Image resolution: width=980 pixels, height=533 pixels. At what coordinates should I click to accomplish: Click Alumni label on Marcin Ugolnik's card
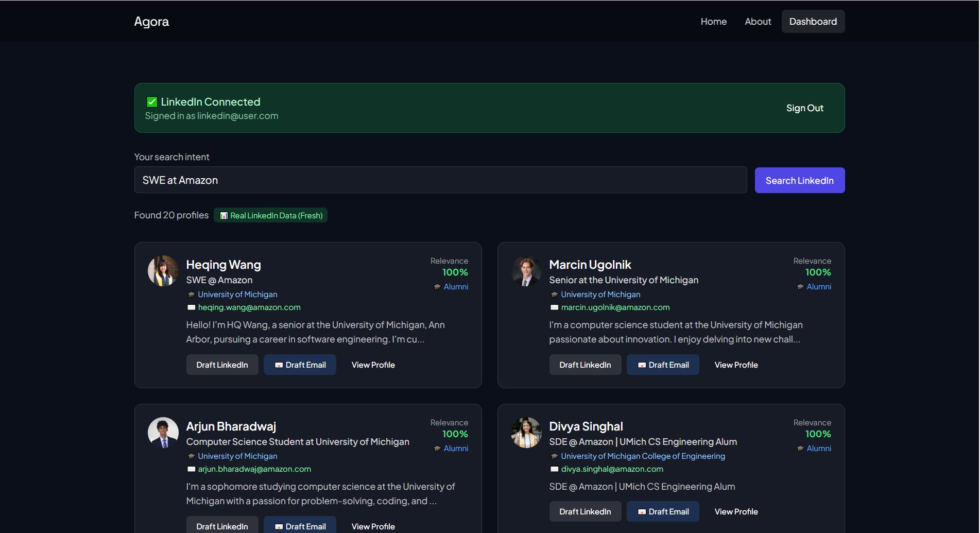819,287
